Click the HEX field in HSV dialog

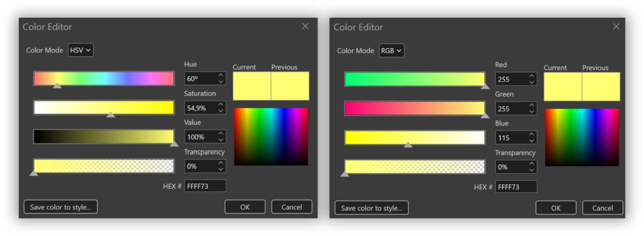coord(205,186)
